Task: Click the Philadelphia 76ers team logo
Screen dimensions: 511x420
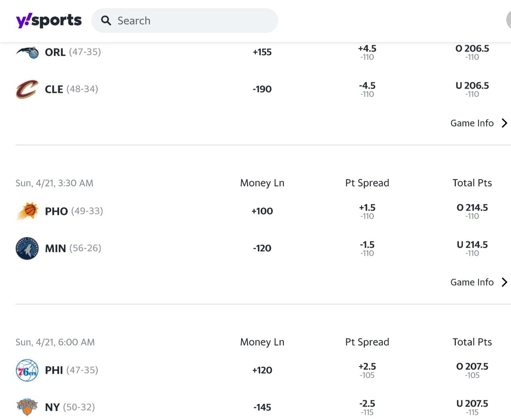Action: point(27,370)
